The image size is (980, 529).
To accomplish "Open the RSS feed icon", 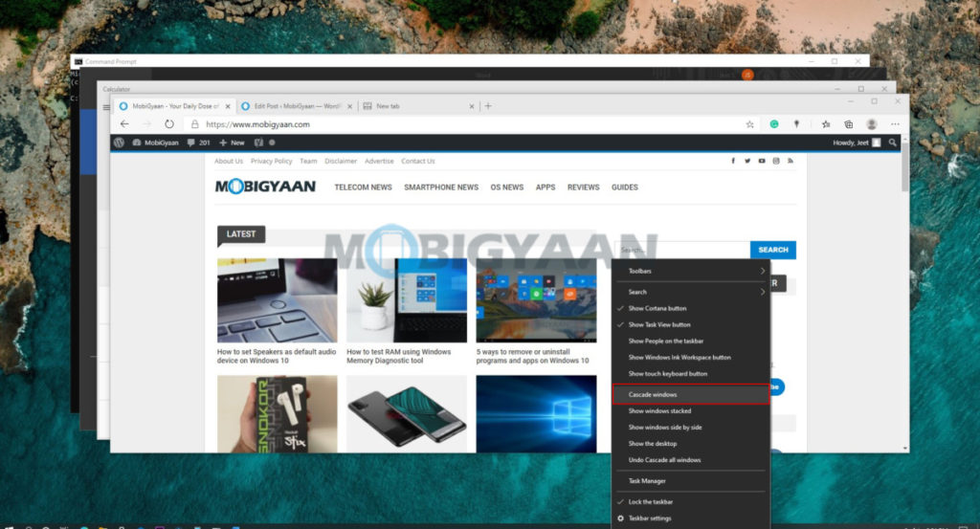I will click(x=791, y=161).
